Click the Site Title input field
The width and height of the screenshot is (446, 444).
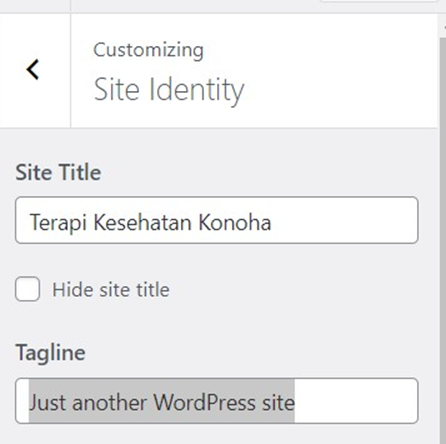pyautogui.click(x=217, y=220)
